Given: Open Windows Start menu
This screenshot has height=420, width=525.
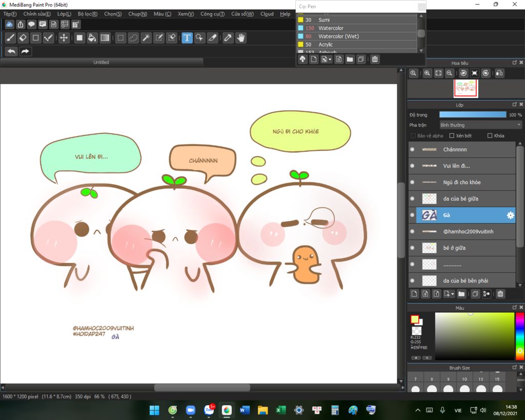Looking at the screenshot, I should 154,410.
